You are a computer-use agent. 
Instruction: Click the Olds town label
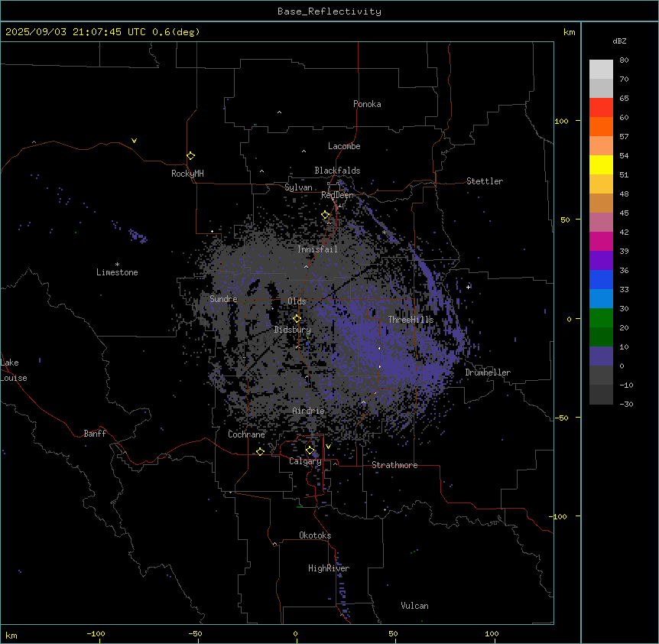[x=297, y=301]
